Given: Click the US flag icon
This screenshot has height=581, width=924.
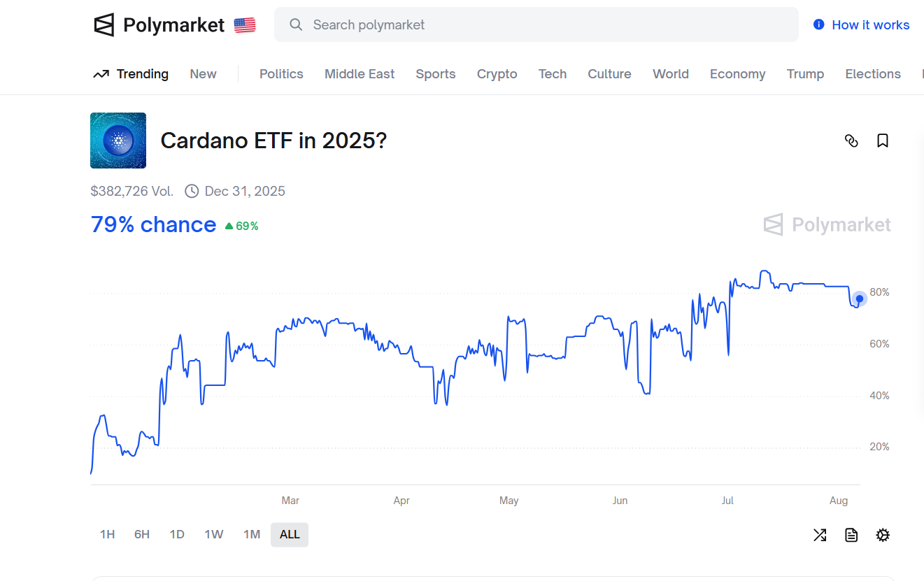Looking at the screenshot, I should pos(245,25).
